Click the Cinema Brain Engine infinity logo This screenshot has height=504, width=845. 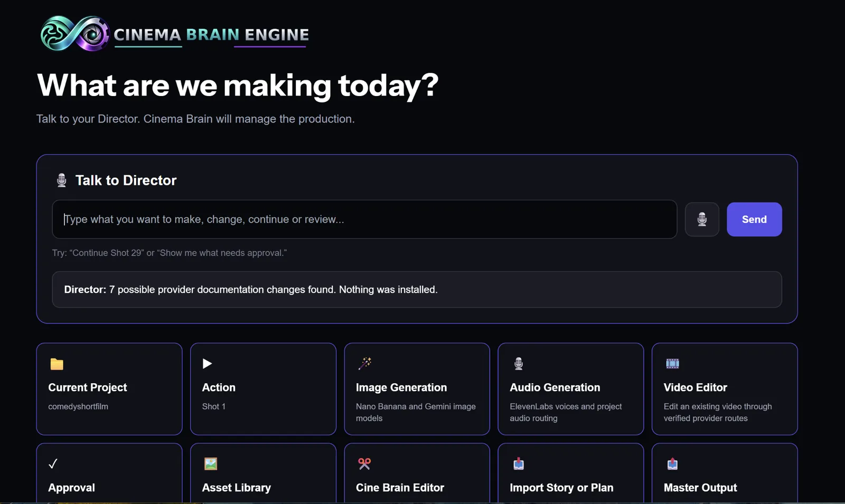75,34
